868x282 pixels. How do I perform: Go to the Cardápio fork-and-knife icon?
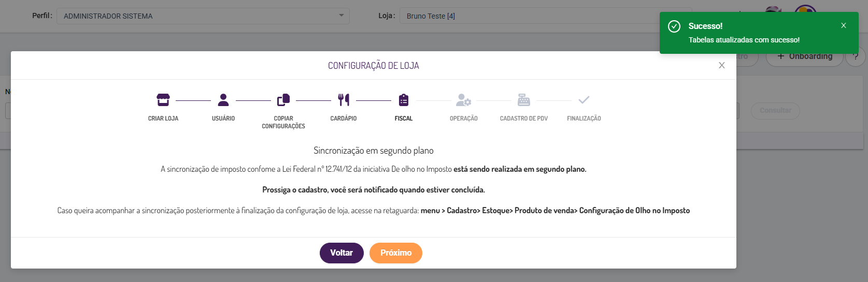[344, 99]
